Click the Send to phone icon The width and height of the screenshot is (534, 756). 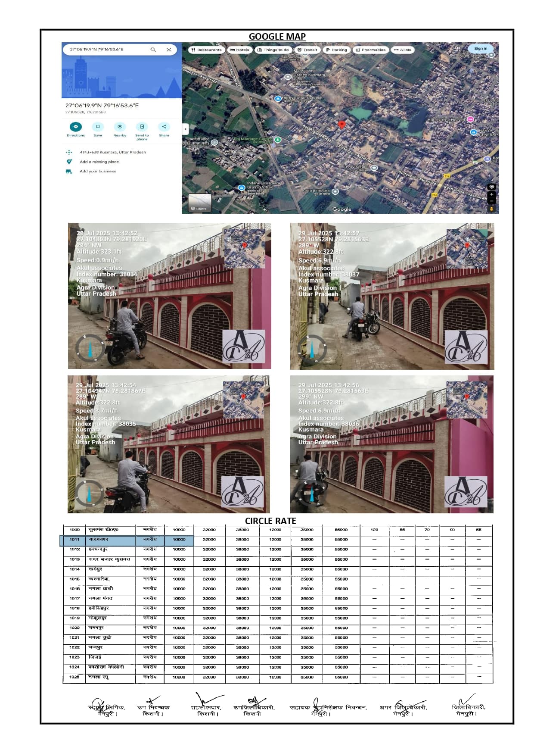point(142,127)
